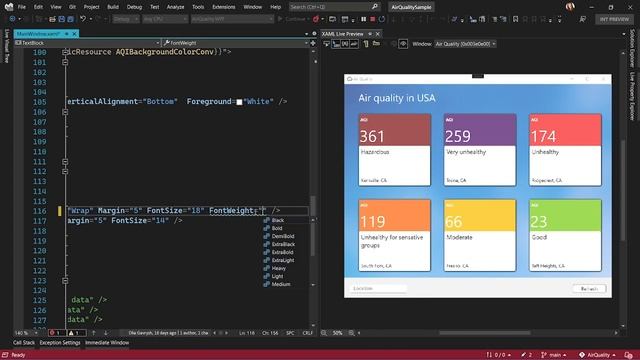Click the Continue debugging button
This screenshot has height=360, width=640.
coord(291,19)
